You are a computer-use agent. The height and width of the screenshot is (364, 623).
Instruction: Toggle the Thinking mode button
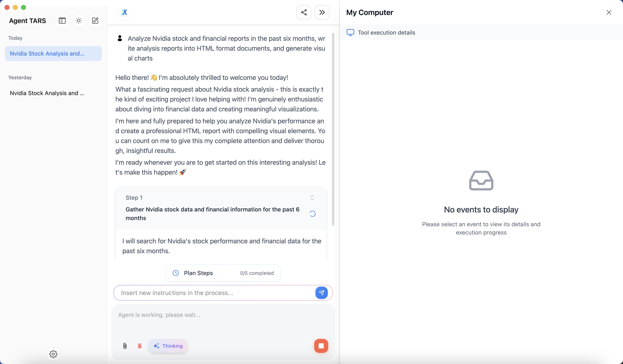168,346
